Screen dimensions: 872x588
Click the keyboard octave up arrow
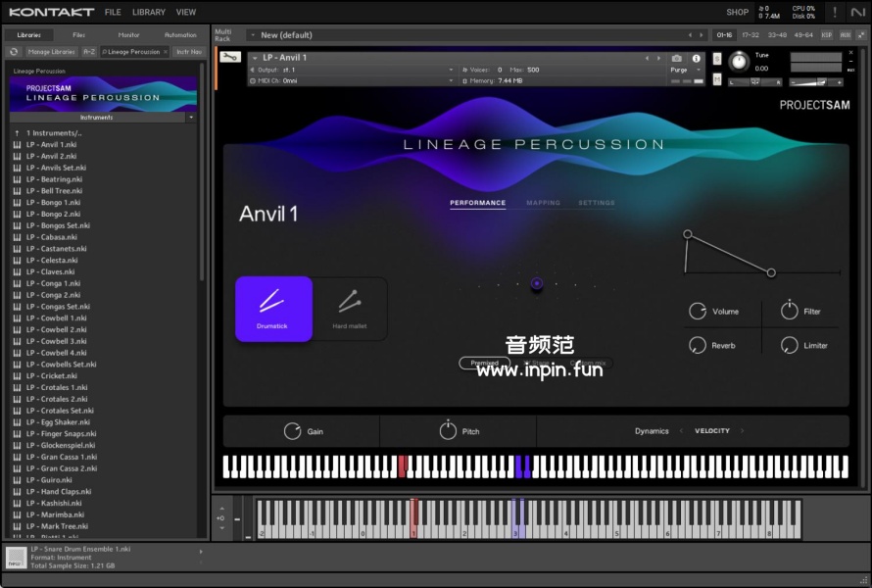click(221, 509)
